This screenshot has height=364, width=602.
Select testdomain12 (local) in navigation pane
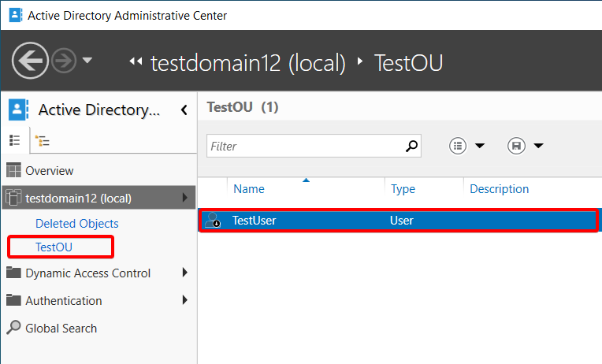(98, 198)
